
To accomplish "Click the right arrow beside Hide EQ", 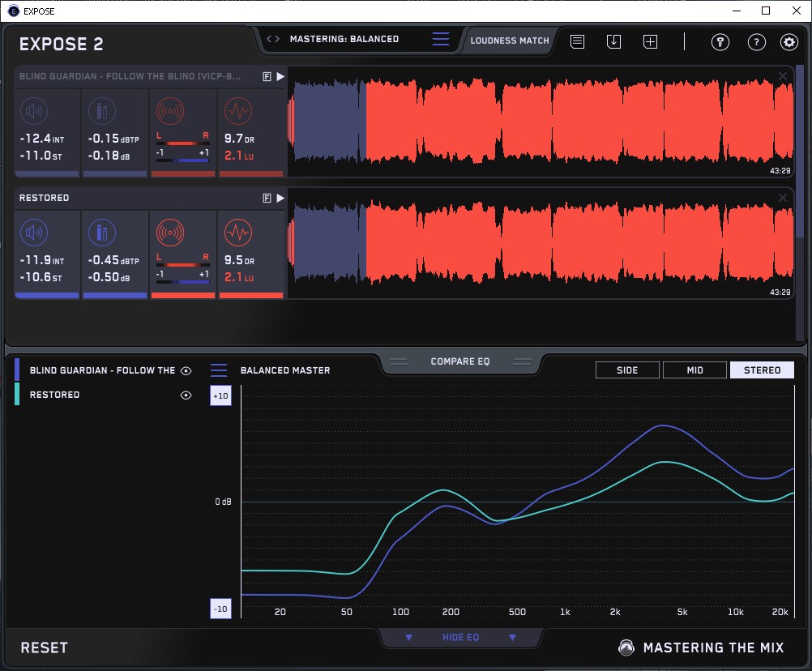I will point(512,637).
